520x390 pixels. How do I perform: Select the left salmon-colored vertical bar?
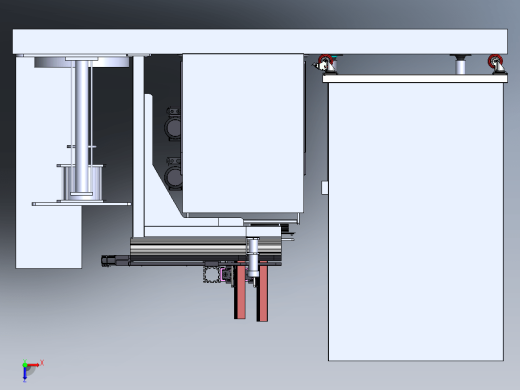tap(240, 290)
